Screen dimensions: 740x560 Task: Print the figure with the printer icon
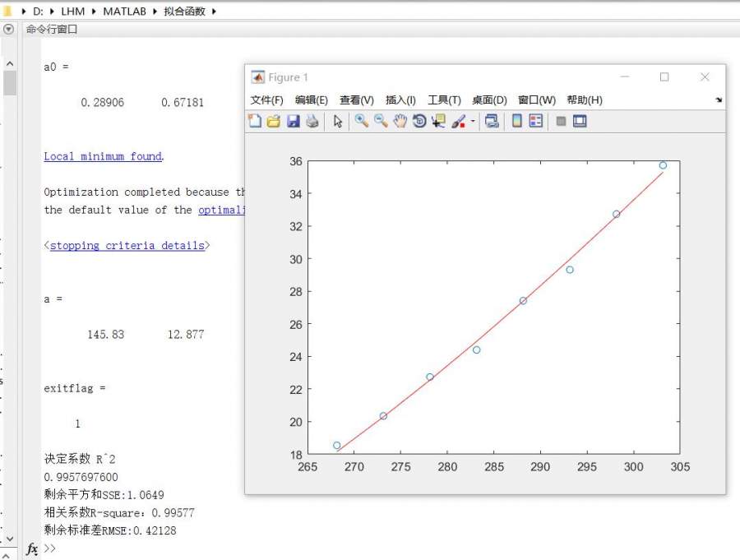pos(312,122)
